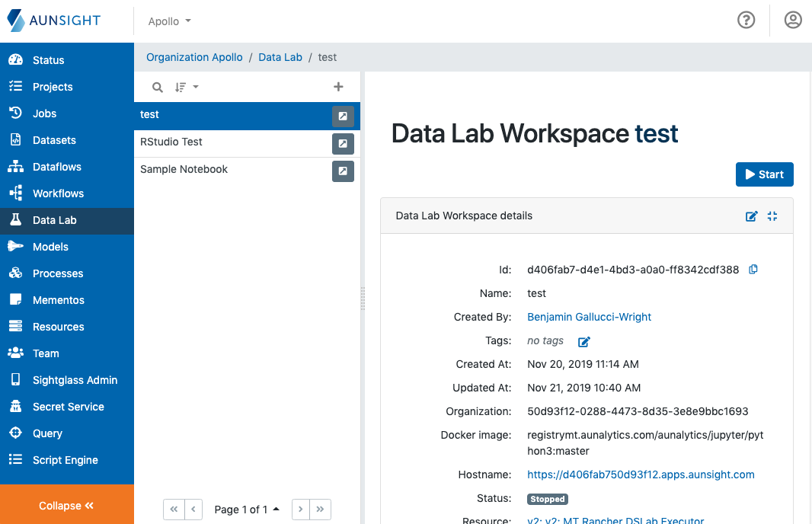This screenshot has height=524, width=812.
Task: Edit Data Lab Workspace details via the pencil icon
Action: point(752,216)
